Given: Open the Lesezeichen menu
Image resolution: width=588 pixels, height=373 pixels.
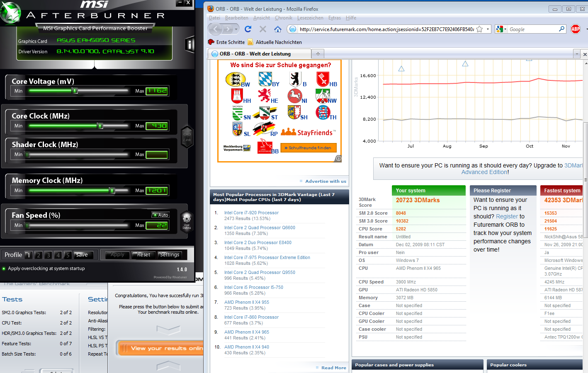Looking at the screenshot, I should coord(310,18).
